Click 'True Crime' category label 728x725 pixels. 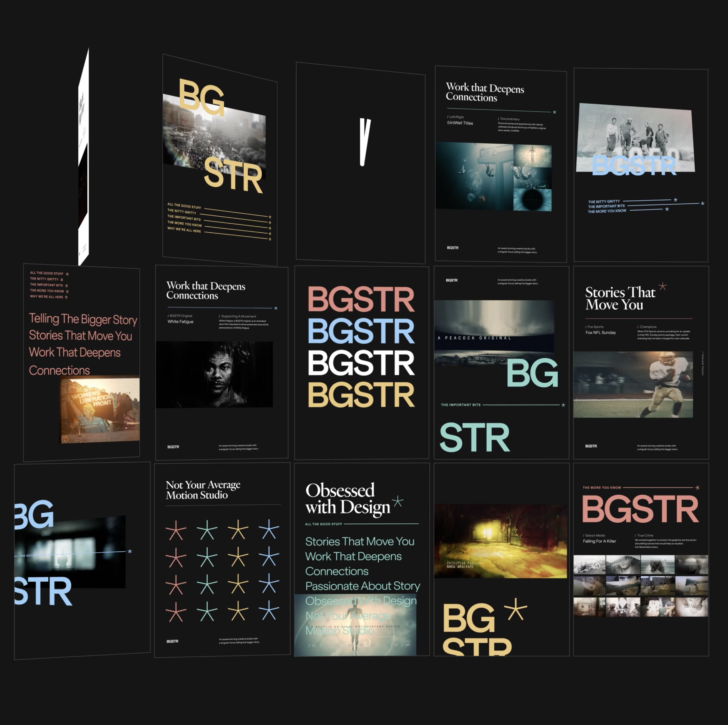tap(644, 536)
